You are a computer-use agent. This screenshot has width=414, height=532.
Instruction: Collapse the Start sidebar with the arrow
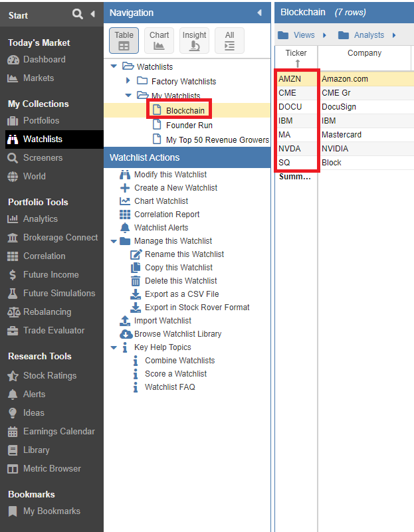click(92, 14)
